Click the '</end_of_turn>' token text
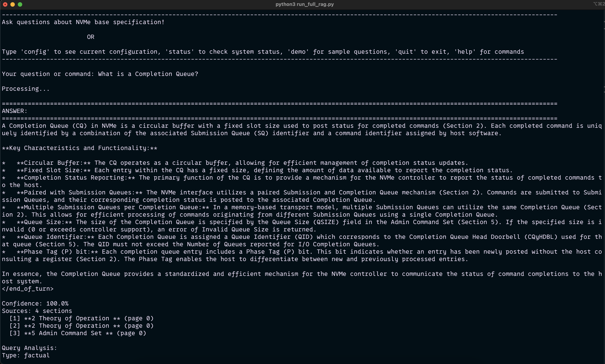 coord(27,289)
